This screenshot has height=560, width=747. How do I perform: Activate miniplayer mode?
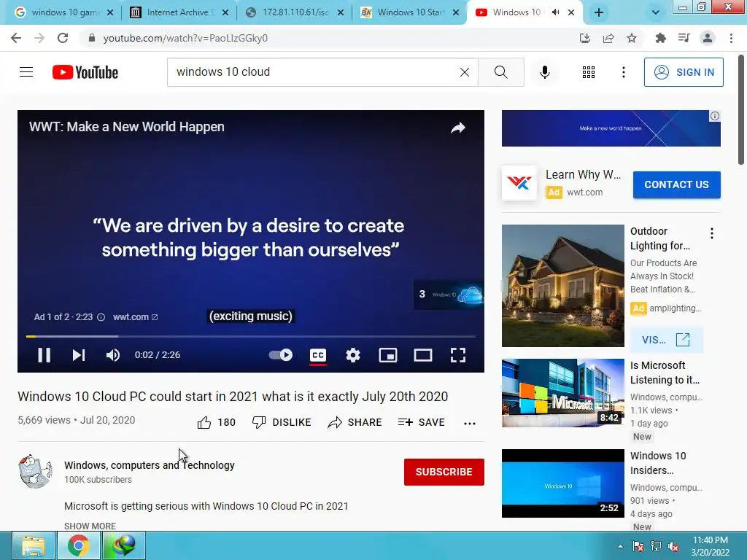[x=388, y=355]
